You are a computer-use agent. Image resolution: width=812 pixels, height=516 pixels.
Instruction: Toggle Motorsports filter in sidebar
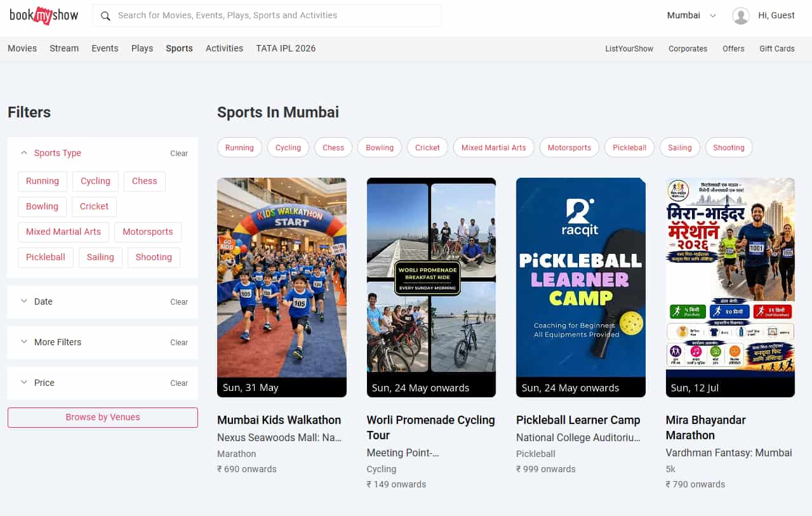pos(148,232)
